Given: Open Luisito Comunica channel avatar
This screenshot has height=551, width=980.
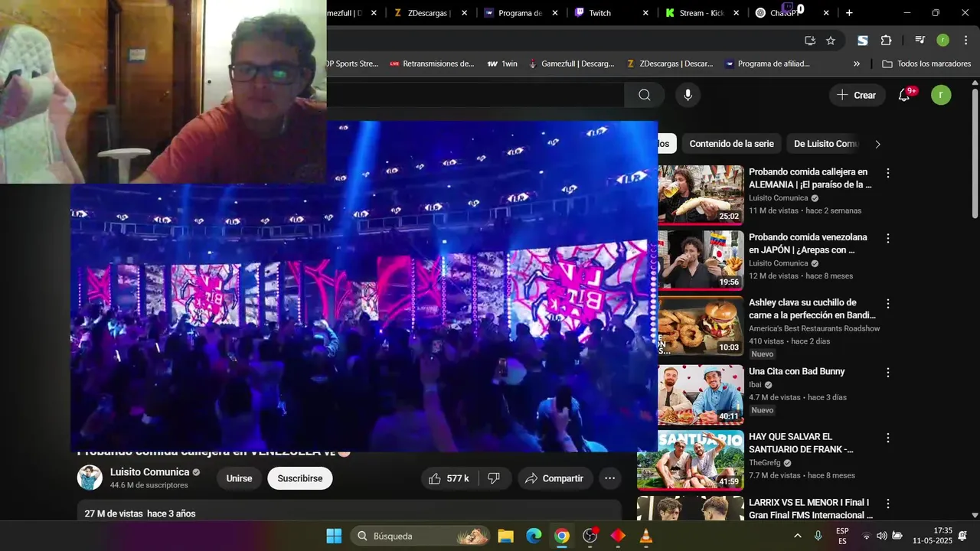Looking at the screenshot, I should coord(90,478).
